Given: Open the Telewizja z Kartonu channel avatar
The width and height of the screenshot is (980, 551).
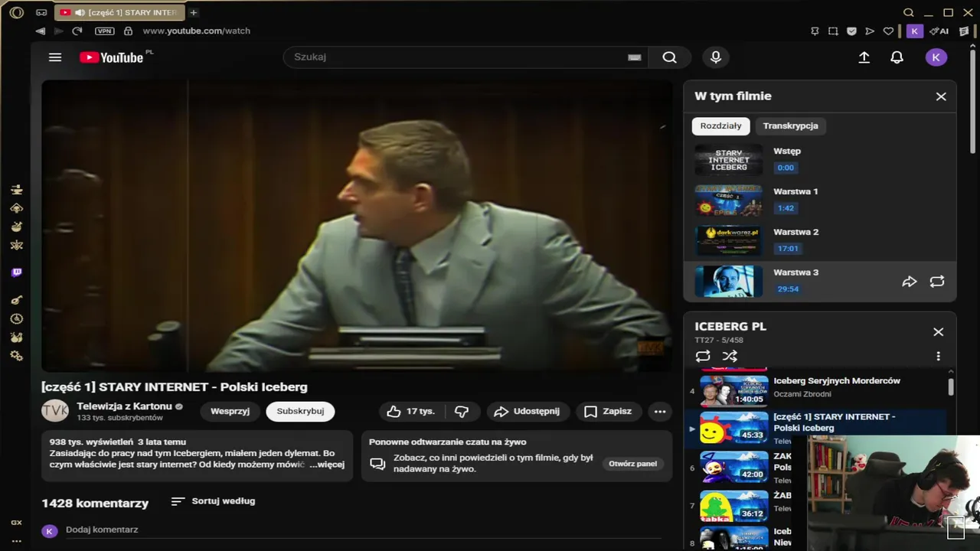Looking at the screenshot, I should point(55,411).
